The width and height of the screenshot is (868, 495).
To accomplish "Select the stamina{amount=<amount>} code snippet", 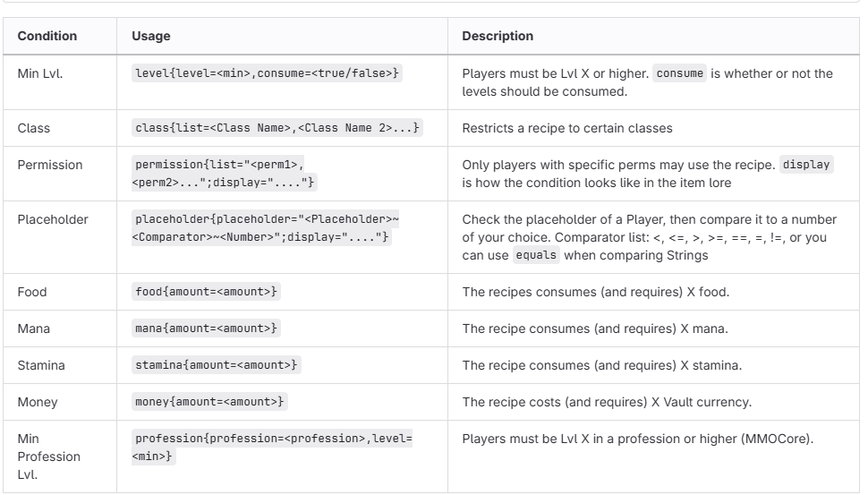I will pos(217,365).
